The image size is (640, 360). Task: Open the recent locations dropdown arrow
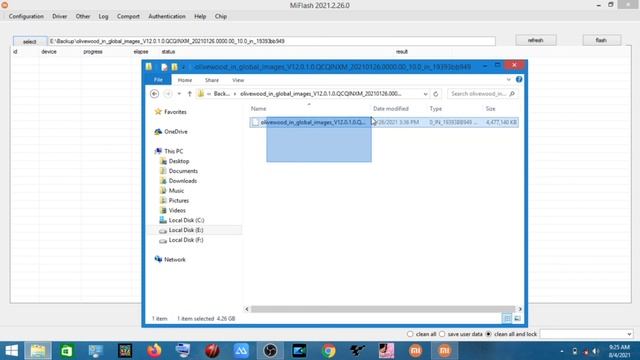(x=179, y=94)
